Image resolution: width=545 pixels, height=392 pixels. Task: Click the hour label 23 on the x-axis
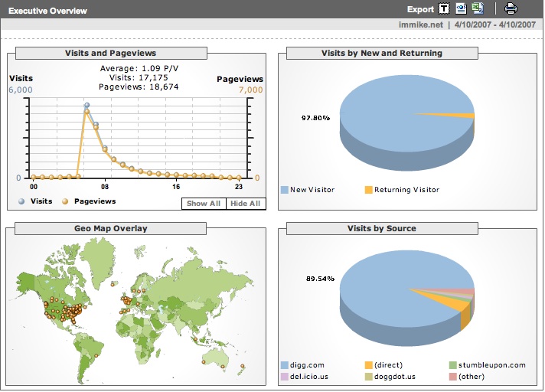pyautogui.click(x=239, y=187)
